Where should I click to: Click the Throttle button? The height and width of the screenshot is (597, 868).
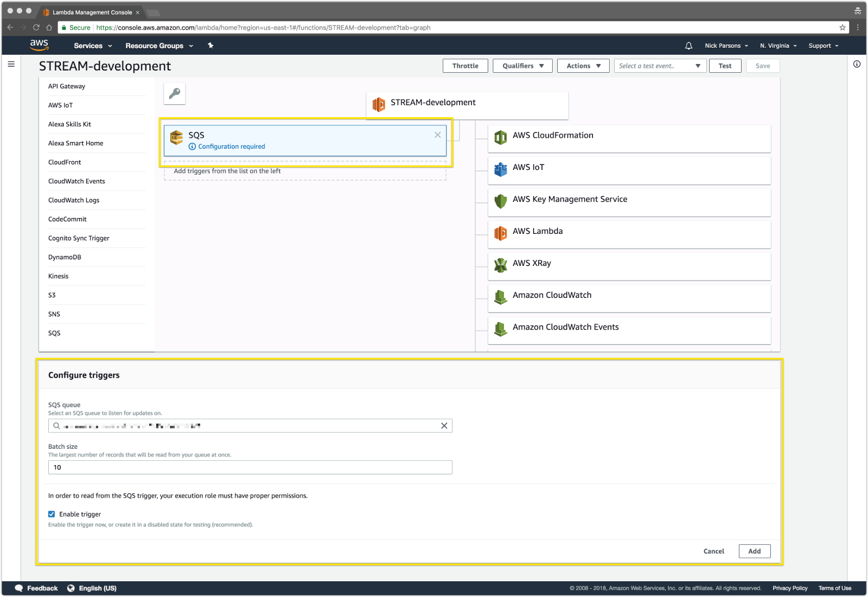tap(465, 66)
